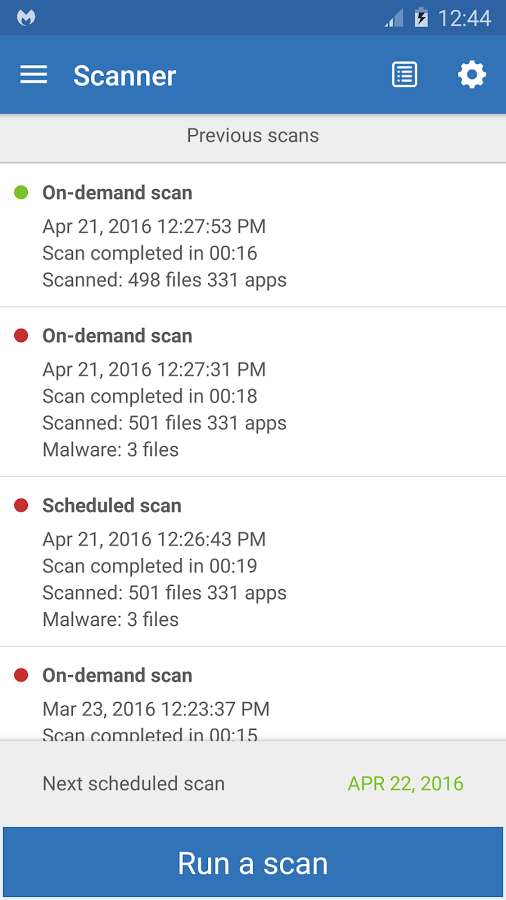Tap the signal strength icon in status bar
The width and height of the screenshot is (506, 900).
pos(394,18)
